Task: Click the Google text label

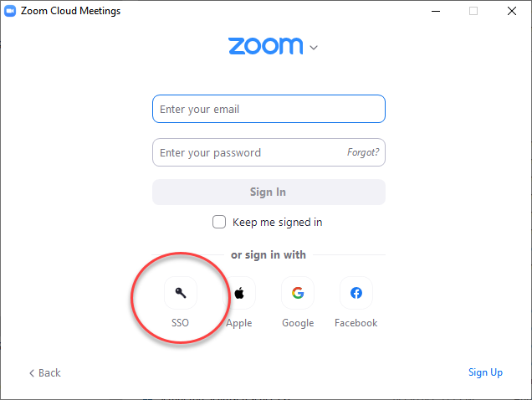Action: [x=298, y=323]
